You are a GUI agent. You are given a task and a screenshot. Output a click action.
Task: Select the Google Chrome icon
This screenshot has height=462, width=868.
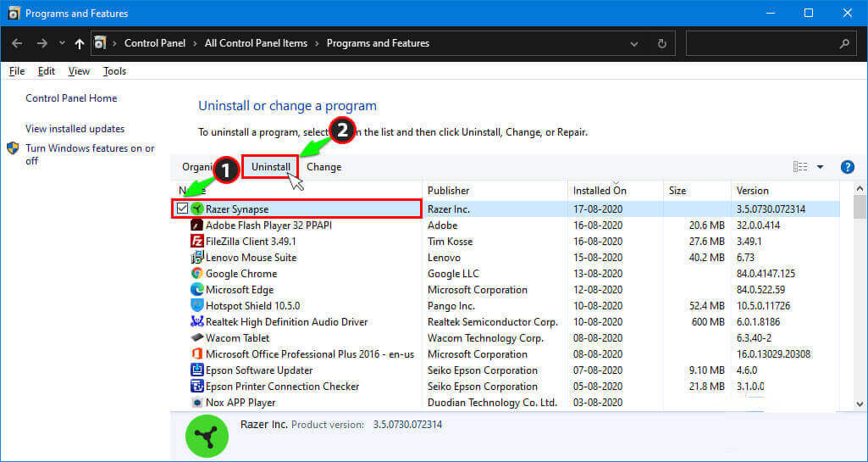click(196, 274)
